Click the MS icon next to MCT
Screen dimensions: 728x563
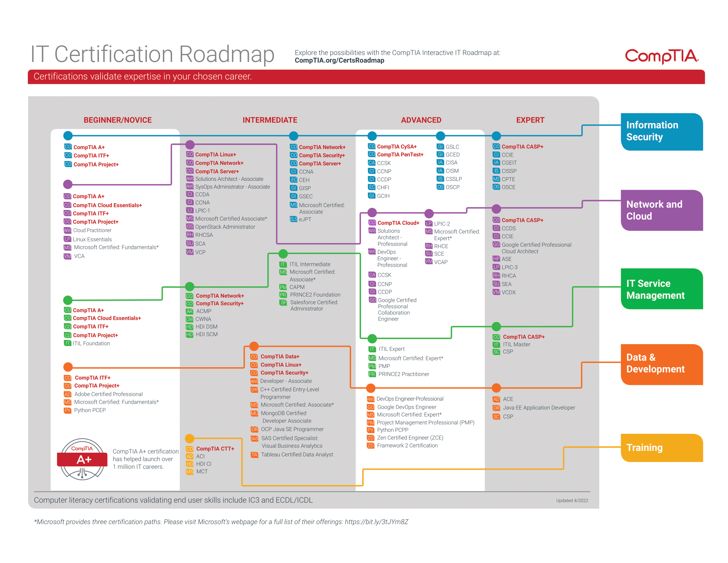click(190, 472)
